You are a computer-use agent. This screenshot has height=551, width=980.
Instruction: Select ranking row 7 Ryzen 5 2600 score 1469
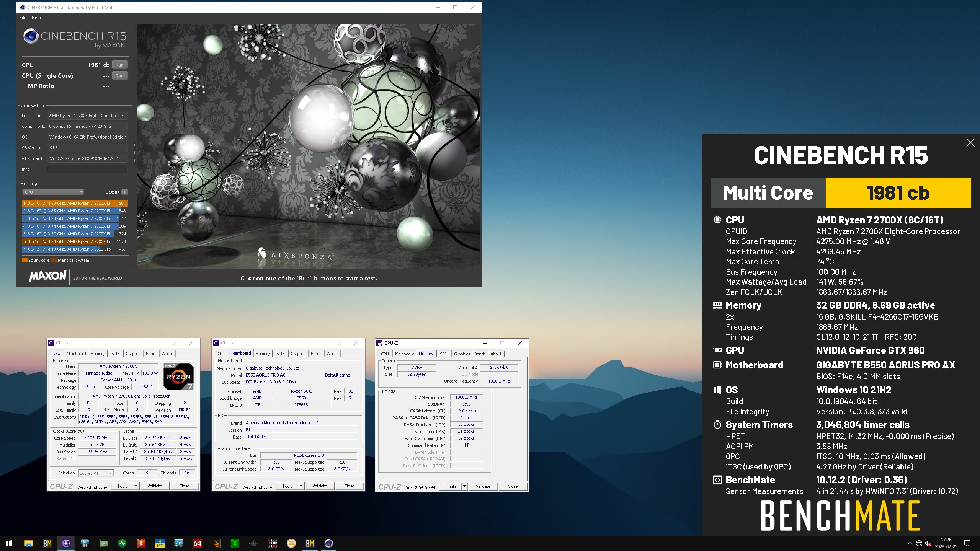coord(75,249)
